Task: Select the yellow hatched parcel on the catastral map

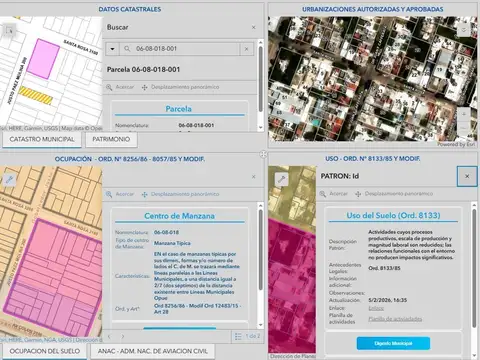Action: pos(35,95)
